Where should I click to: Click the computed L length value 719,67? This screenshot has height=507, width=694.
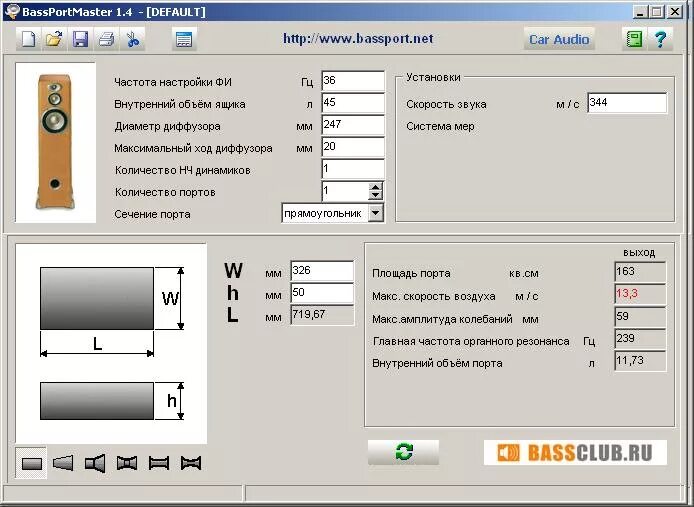[322, 315]
